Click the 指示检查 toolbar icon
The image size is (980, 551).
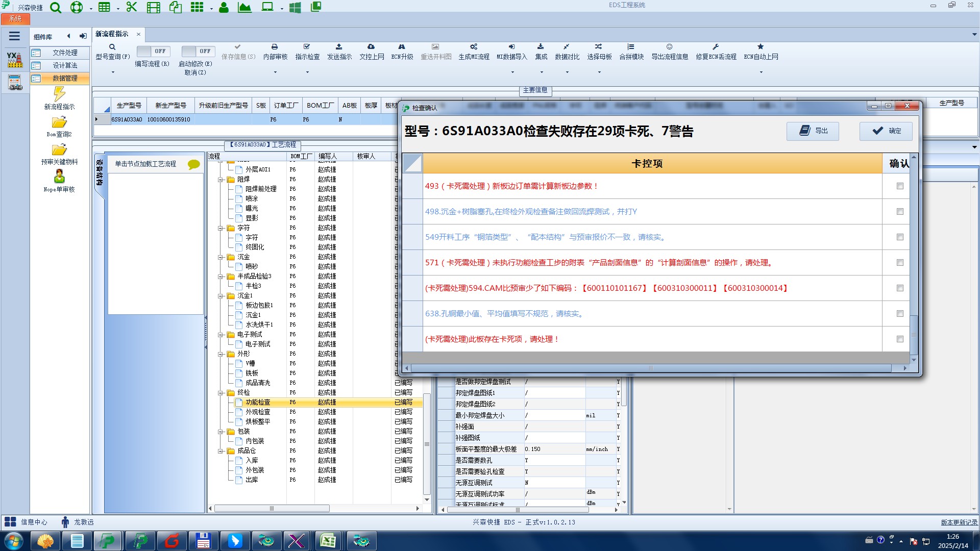coord(307,47)
